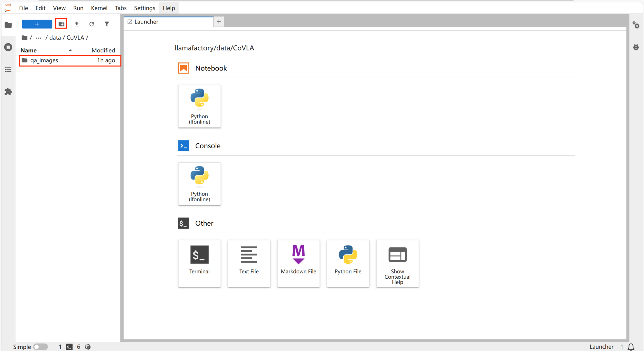Sort files by Modified column
The height and width of the screenshot is (351, 644).
[x=103, y=50]
